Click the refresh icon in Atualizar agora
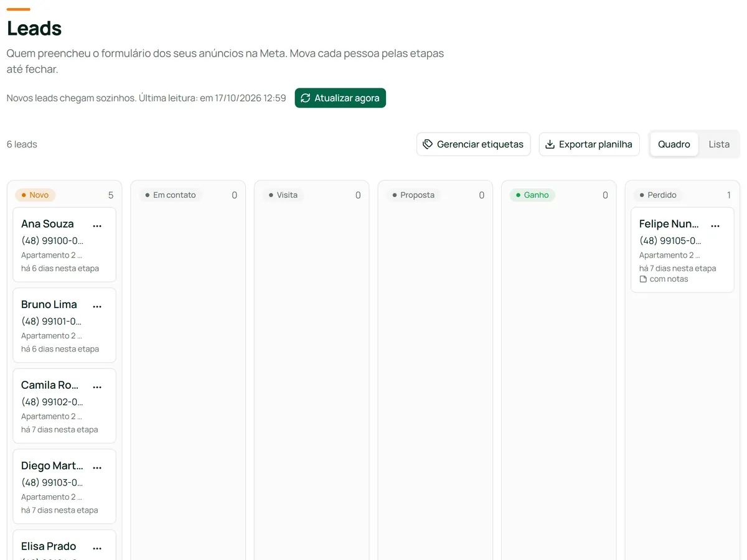Image resolution: width=747 pixels, height=560 pixels. coord(305,98)
